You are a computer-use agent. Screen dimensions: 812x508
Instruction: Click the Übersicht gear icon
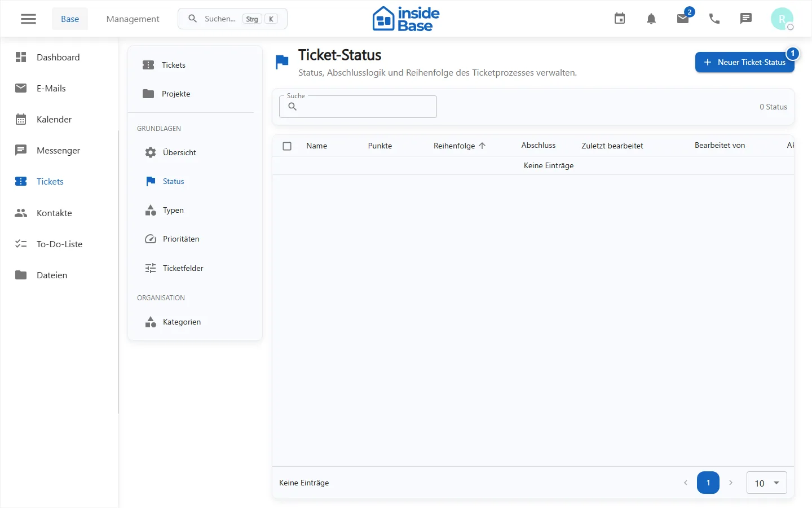point(151,152)
